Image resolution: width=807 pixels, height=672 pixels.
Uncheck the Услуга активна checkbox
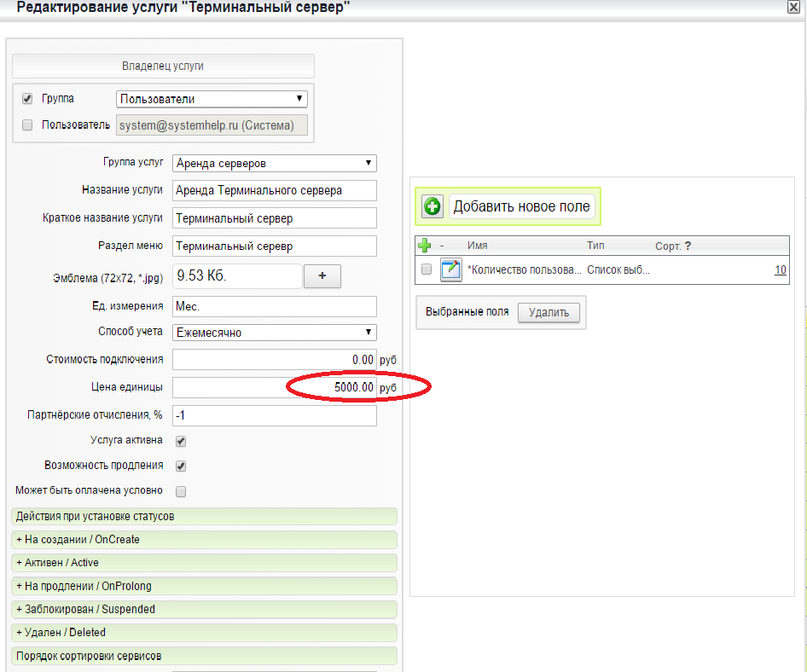tap(181, 441)
